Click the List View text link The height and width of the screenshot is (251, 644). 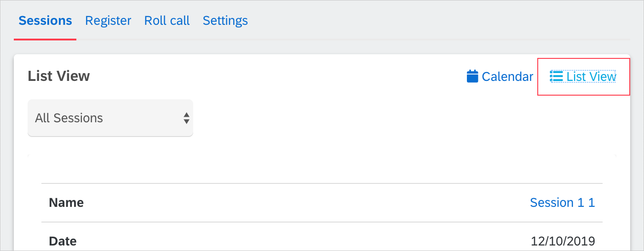pyautogui.click(x=591, y=76)
